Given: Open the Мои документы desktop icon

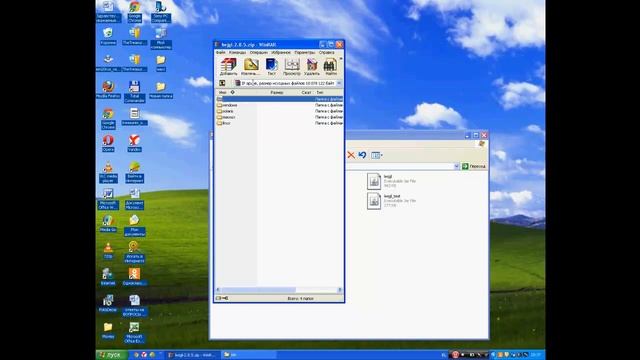Looking at the screenshot, I should 134,226.
